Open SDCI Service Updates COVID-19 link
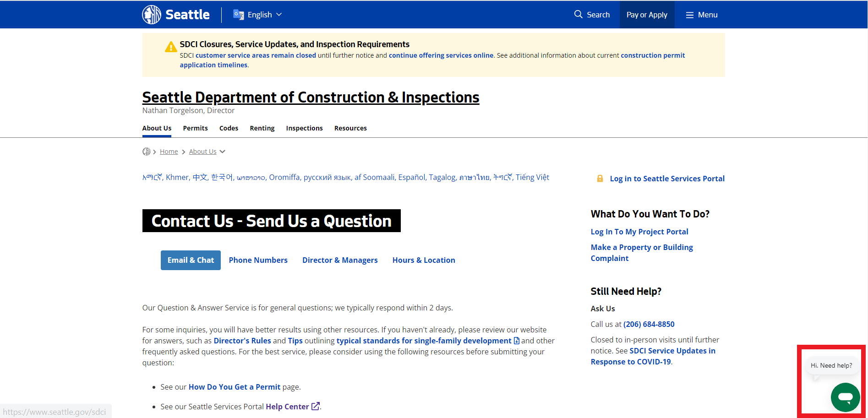This screenshot has height=418, width=868. pos(653,356)
